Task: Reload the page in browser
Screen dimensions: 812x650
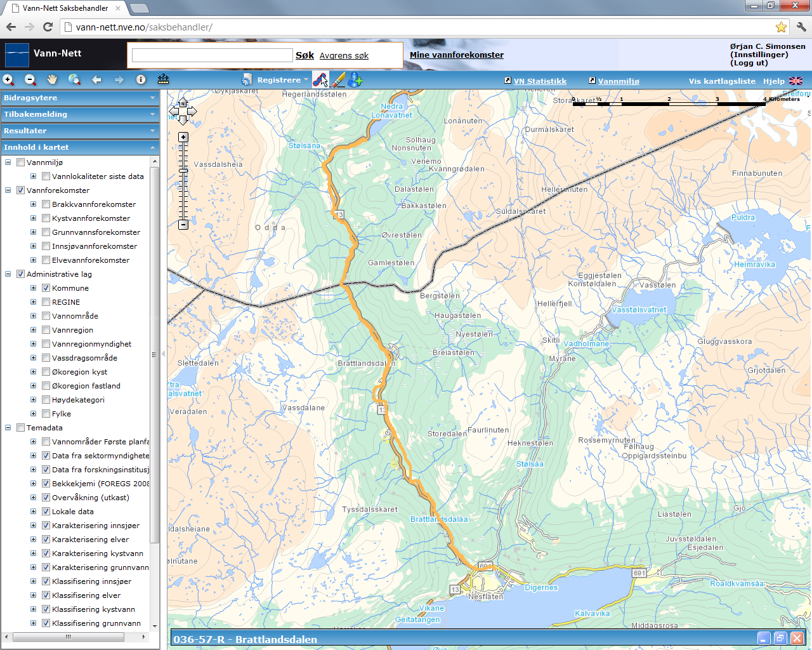Action: pos(48,27)
